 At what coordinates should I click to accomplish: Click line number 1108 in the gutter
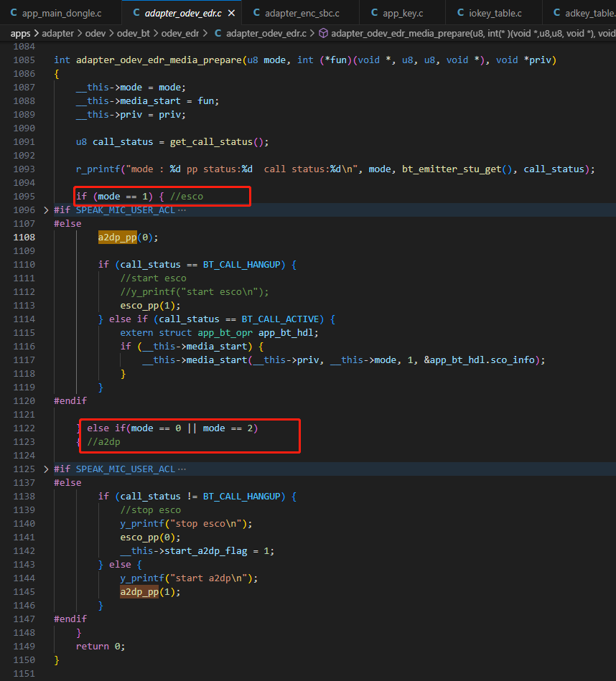[x=24, y=237]
